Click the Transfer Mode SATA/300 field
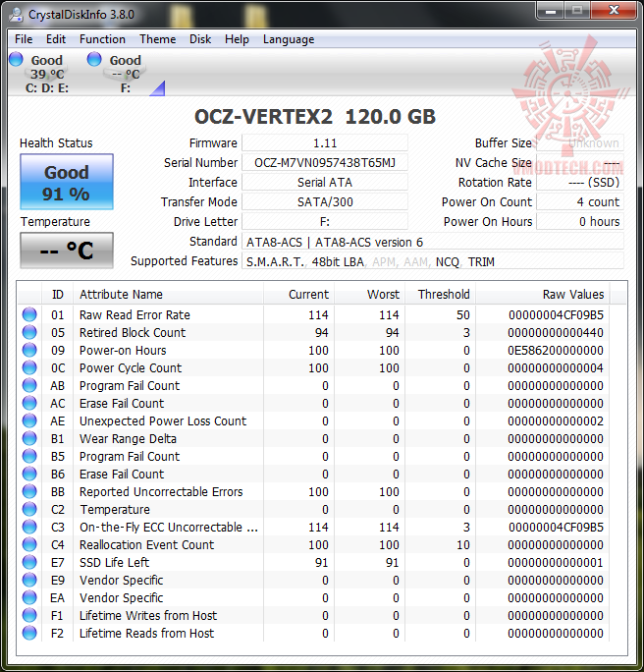This screenshot has height=672, width=644. click(x=325, y=201)
